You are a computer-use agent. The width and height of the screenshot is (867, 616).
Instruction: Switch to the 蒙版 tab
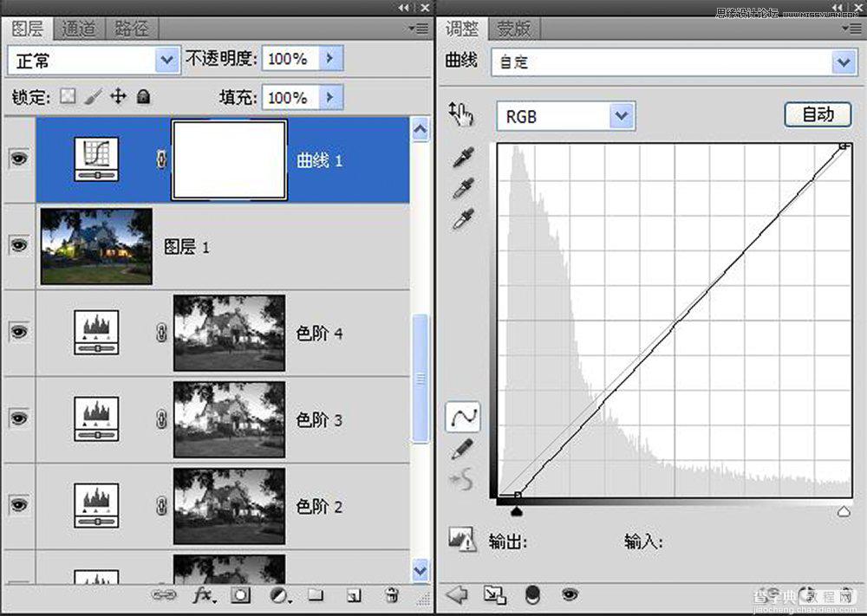514,29
